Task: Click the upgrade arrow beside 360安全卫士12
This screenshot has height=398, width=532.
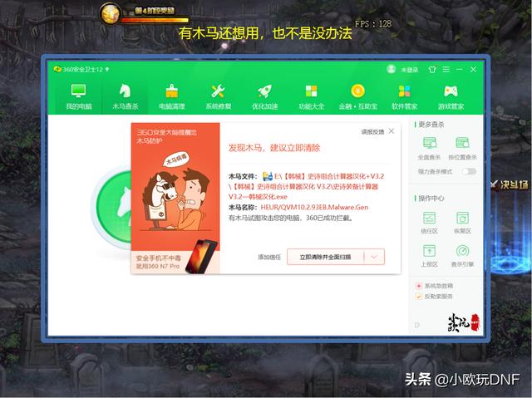Action: pyautogui.click(x=107, y=69)
